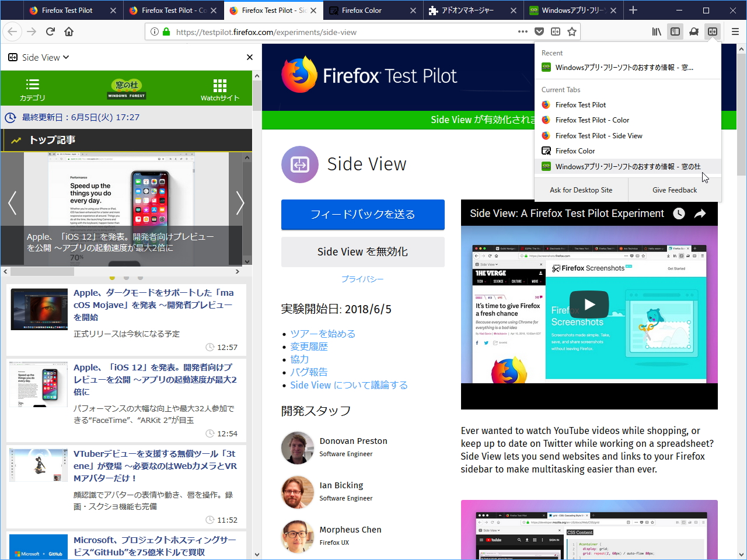Viewport: 747px width, 560px height.
Task: Toggle sidebar visibility from the toolbar
Action: point(675,32)
